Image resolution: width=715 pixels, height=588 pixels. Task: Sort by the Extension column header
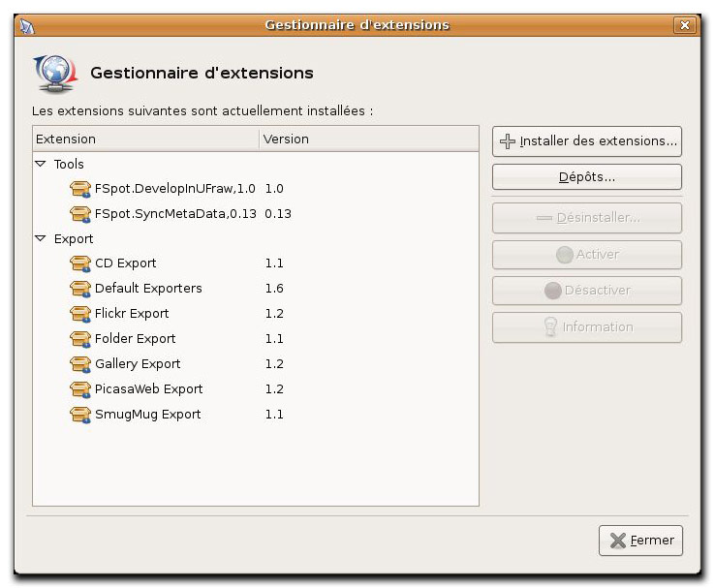pos(146,139)
